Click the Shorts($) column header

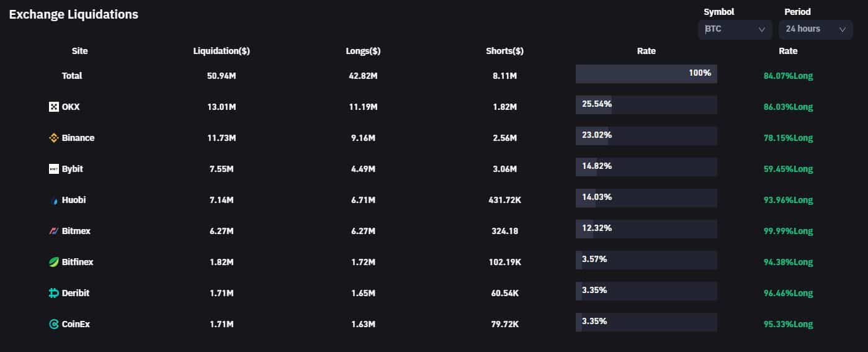pyautogui.click(x=504, y=51)
